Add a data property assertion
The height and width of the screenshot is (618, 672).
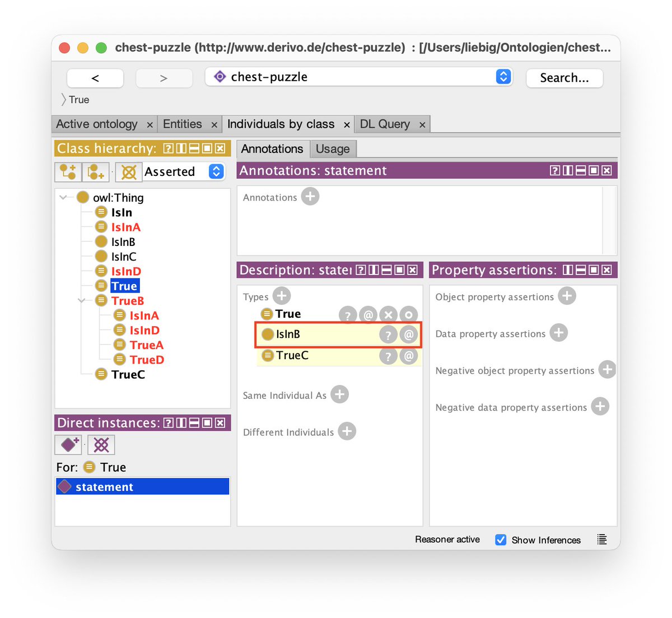coord(558,333)
